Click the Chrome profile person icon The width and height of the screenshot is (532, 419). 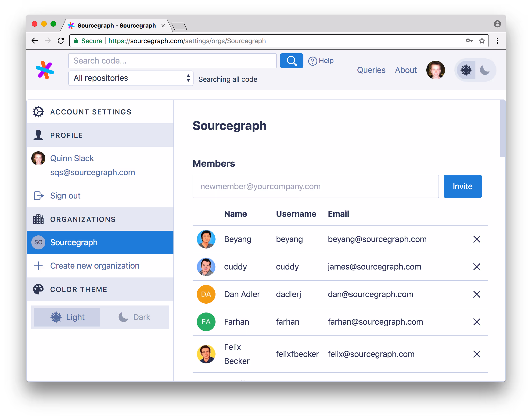click(x=497, y=24)
